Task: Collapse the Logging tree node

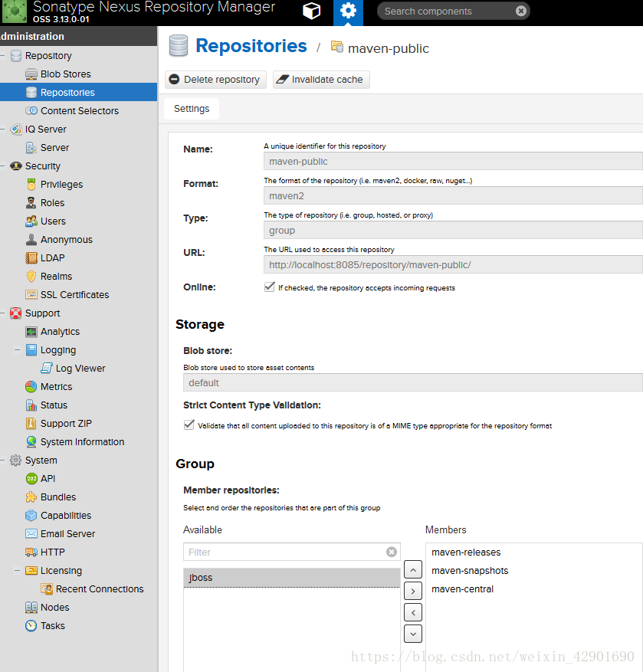Action: click(17, 349)
